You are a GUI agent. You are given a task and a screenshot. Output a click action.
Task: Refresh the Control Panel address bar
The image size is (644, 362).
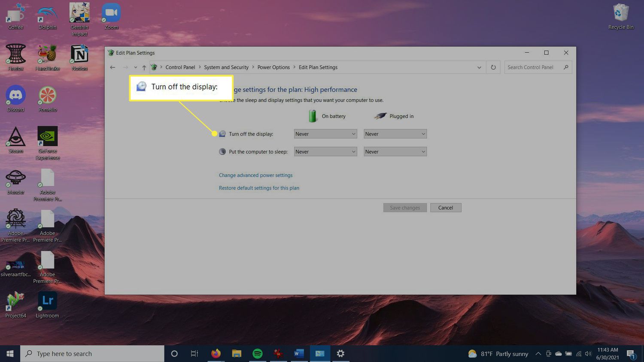coord(493,67)
